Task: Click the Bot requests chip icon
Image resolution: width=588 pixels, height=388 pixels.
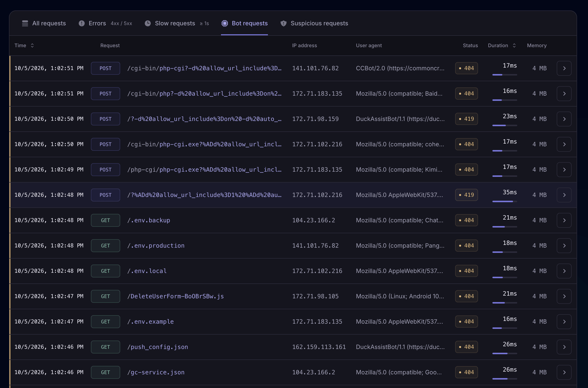Action: coord(225,23)
